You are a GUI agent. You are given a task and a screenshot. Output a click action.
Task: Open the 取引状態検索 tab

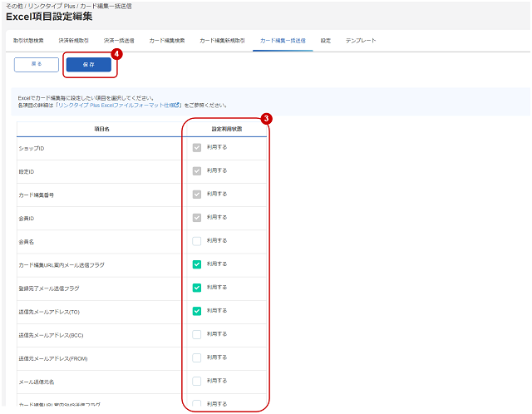click(28, 41)
